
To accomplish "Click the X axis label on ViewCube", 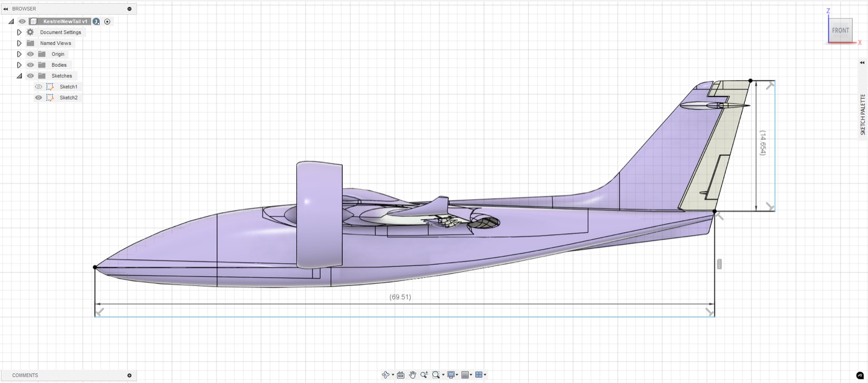I will (860, 43).
